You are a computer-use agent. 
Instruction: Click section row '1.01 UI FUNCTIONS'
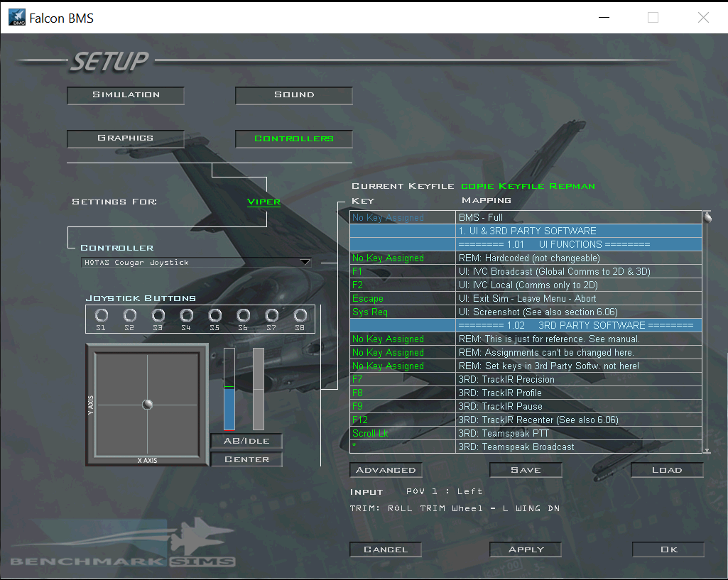[x=526, y=244]
